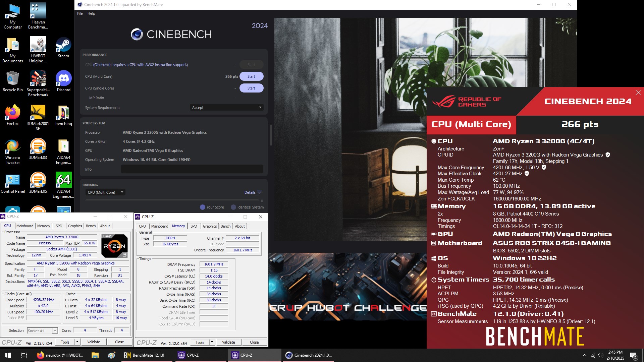
Task: Open Discord desktop shortcut
Action: coord(63,81)
